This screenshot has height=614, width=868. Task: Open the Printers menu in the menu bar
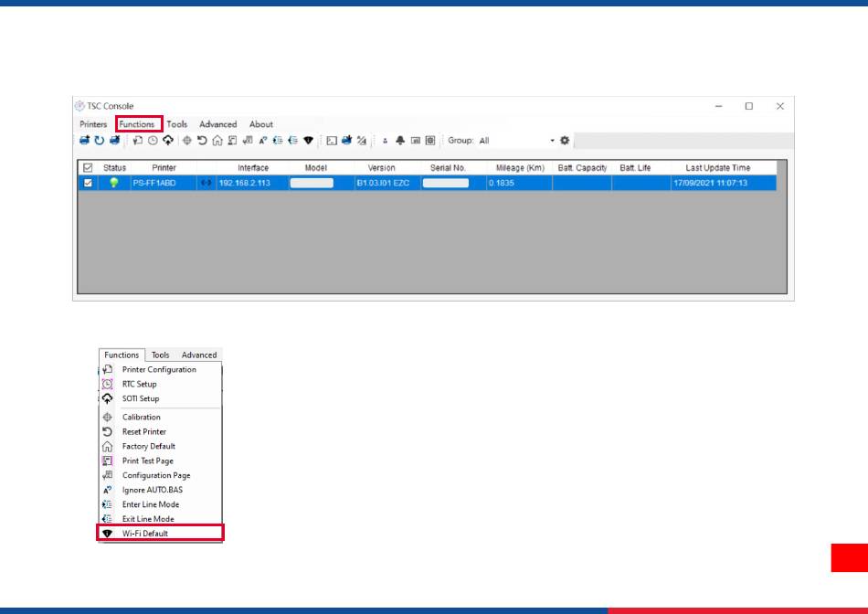click(93, 124)
